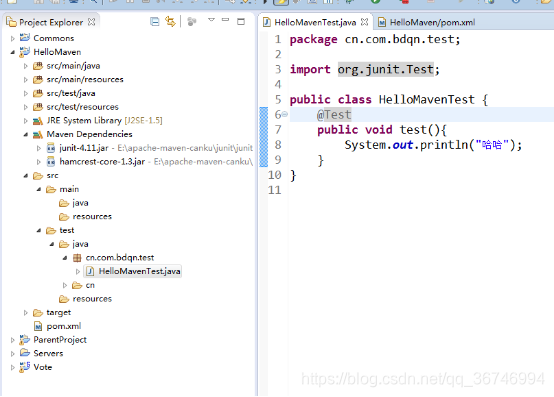Click junit-4.11.jar jar icon
The width and height of the screenshot is (554, 397).
51,148
